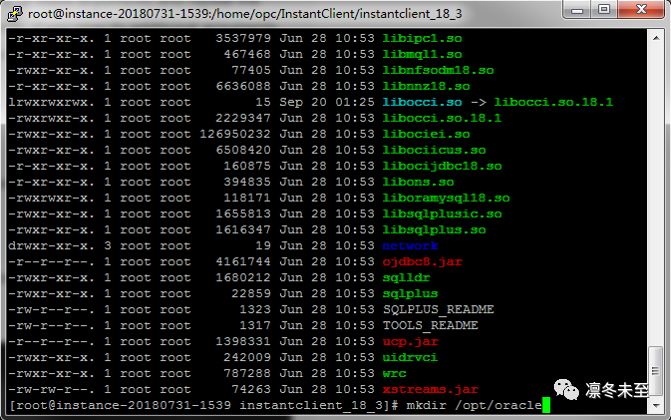Click the window title bar text

coord(245,14)
